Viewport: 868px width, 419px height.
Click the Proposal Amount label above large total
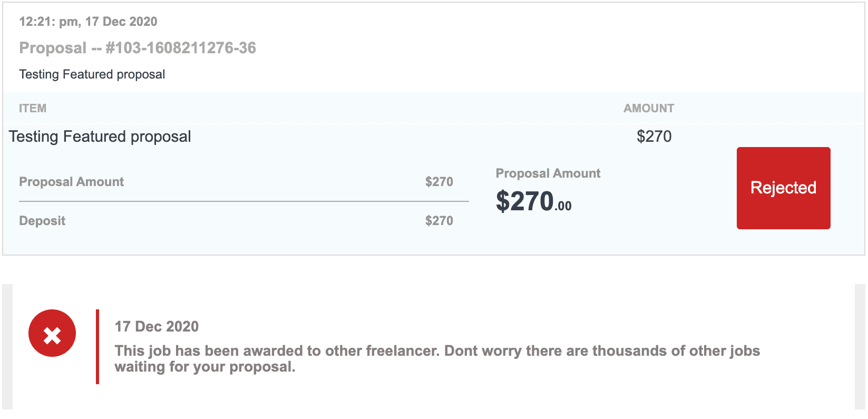point(548,173)
